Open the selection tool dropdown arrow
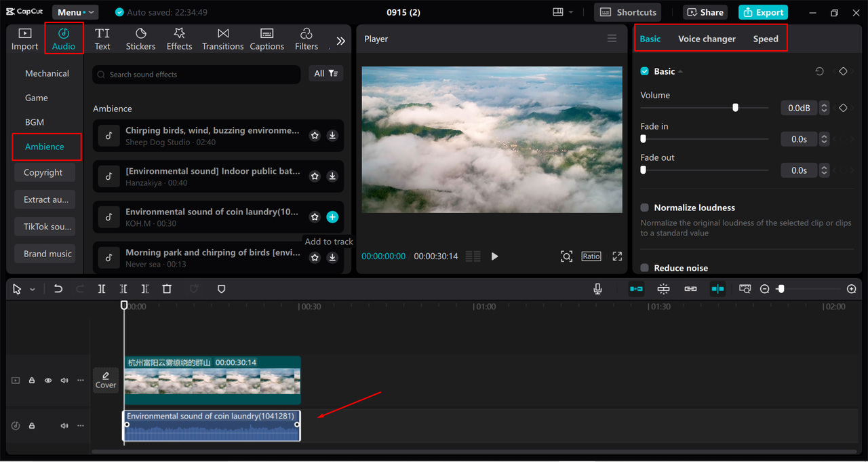 click(x=32, y=289)
